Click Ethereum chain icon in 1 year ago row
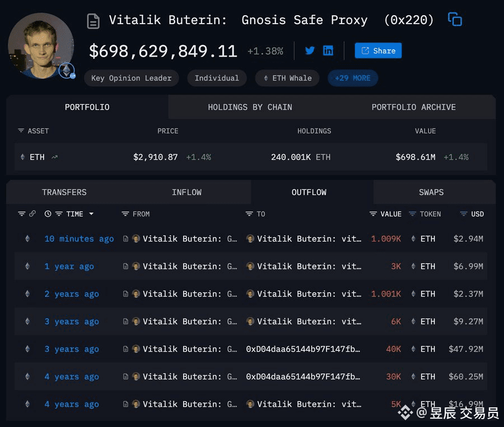The image size is (504, 427). (x=27, y=266)
